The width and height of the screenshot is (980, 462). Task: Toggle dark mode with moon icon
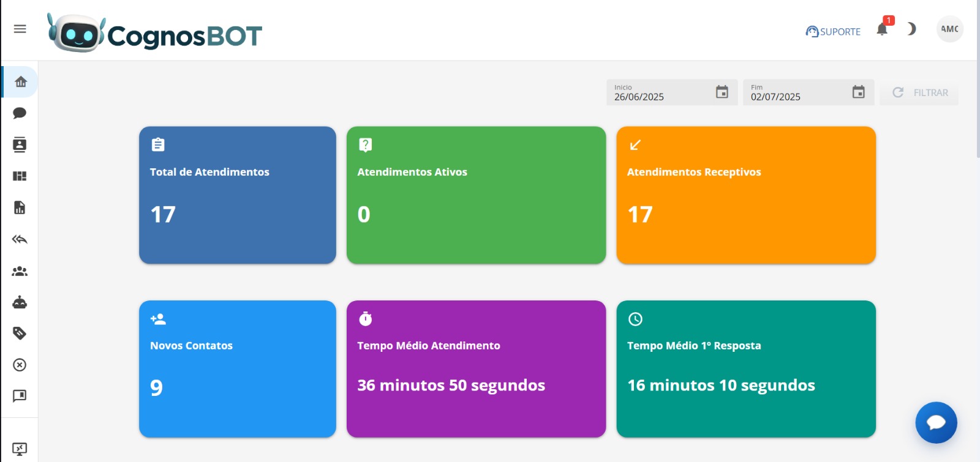911,29
